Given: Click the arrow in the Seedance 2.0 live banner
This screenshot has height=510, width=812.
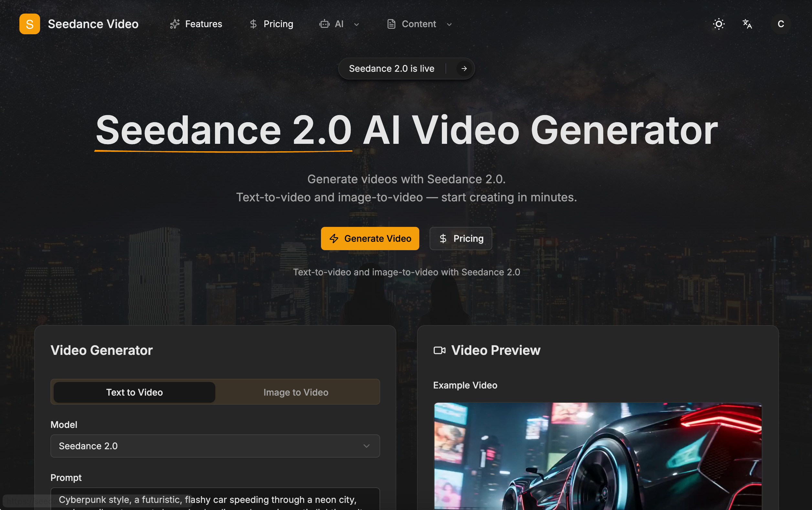Looking at the screenshot, I should pos(464,69).
